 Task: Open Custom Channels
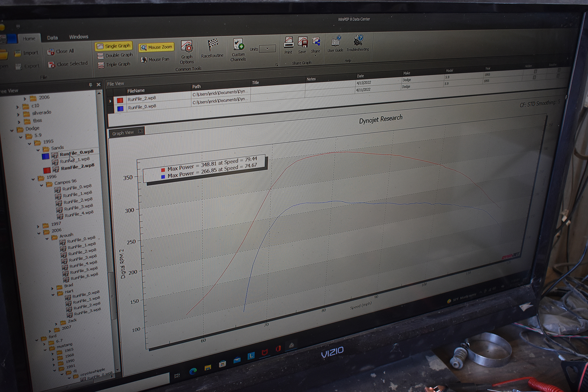238,49
